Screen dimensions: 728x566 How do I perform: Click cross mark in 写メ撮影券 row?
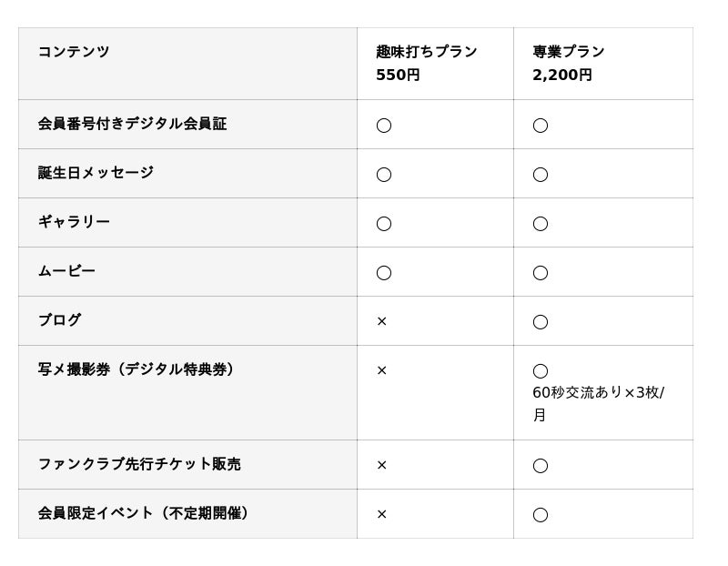coord(382,370)
